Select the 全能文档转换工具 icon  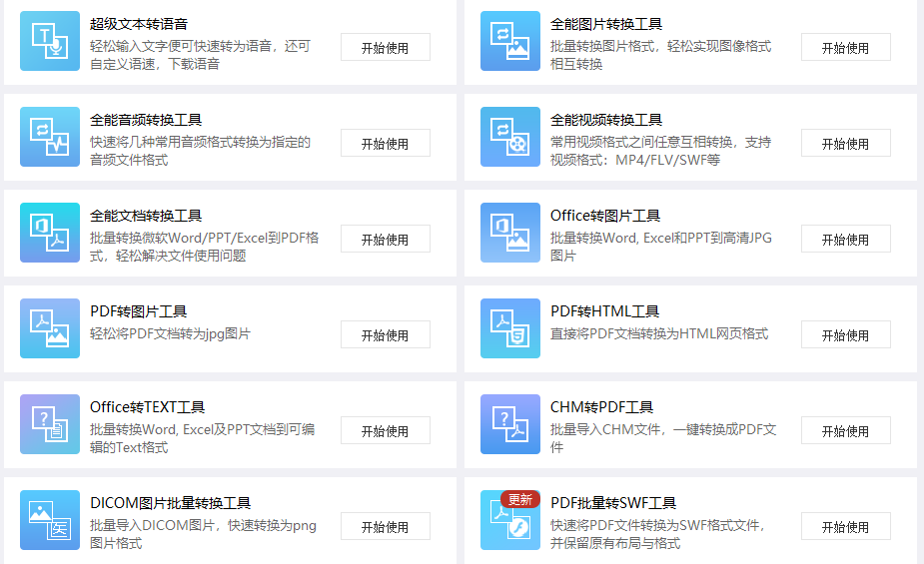point(50,233)
